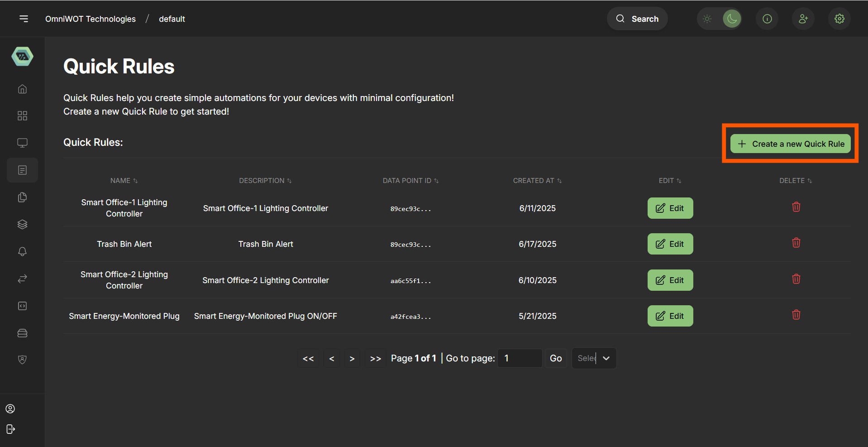Open the database storage icon in the sidebar

[x=22, y=333]
